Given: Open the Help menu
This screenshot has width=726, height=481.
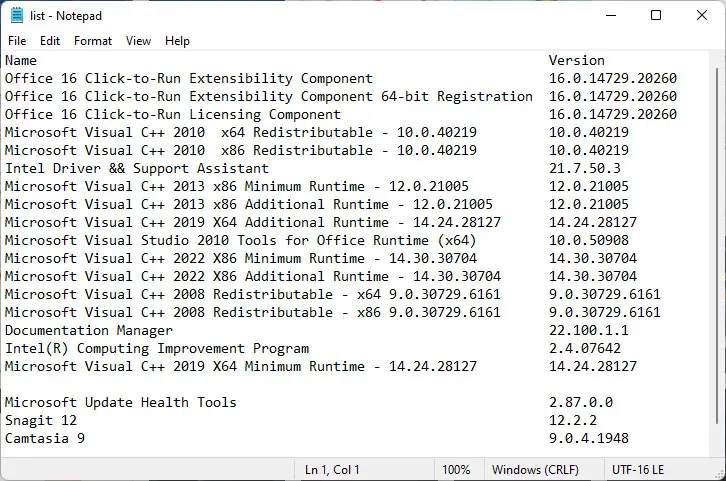Looking at the screenshot, I should [x=177, y=41].
